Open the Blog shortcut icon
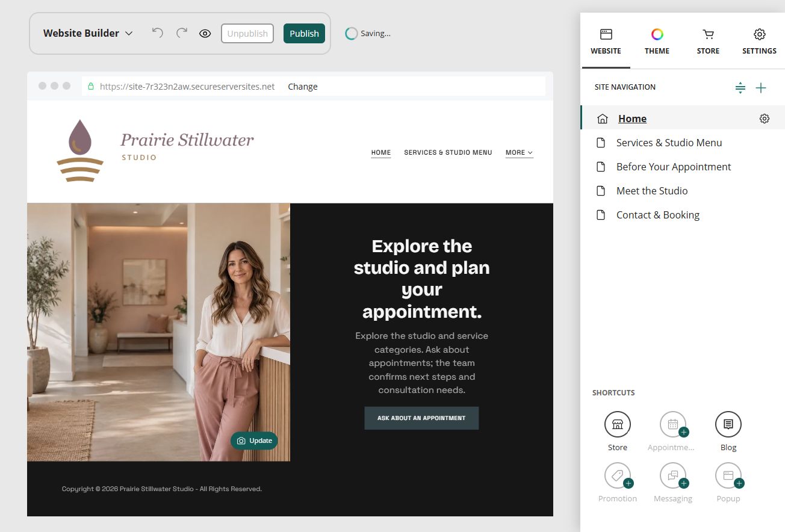The width and height of the screenshot is (785, 532). click(728, 424)
